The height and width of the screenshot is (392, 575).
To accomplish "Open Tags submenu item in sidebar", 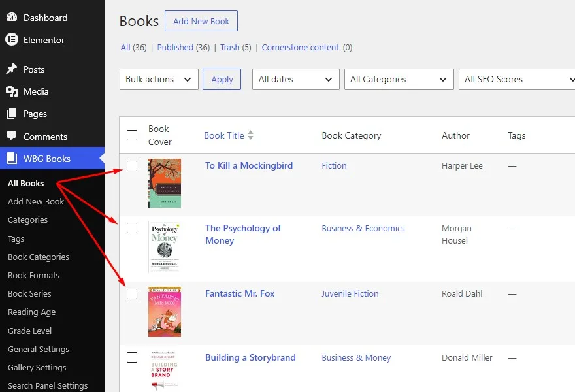I will click(x=16, y=238).
